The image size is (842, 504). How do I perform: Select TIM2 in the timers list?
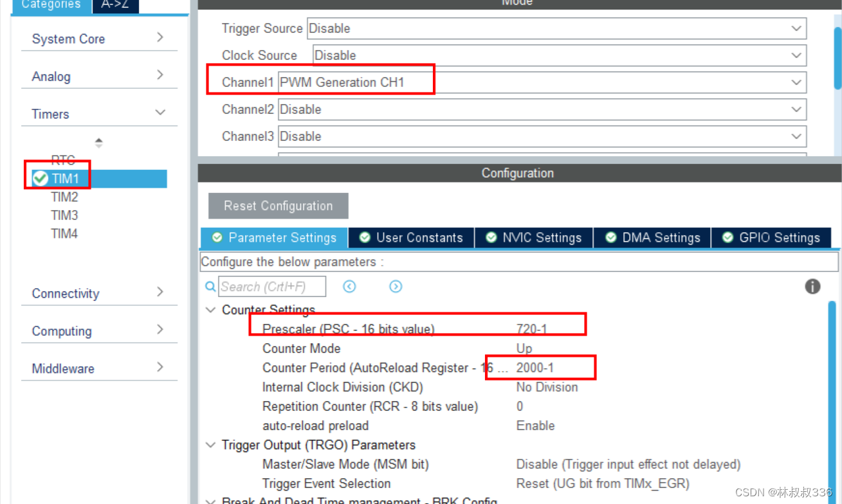click(64, 197)
